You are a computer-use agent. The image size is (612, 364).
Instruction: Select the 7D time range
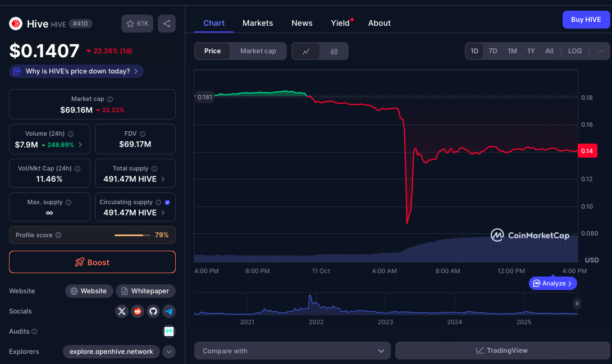[x=493, y=51]
